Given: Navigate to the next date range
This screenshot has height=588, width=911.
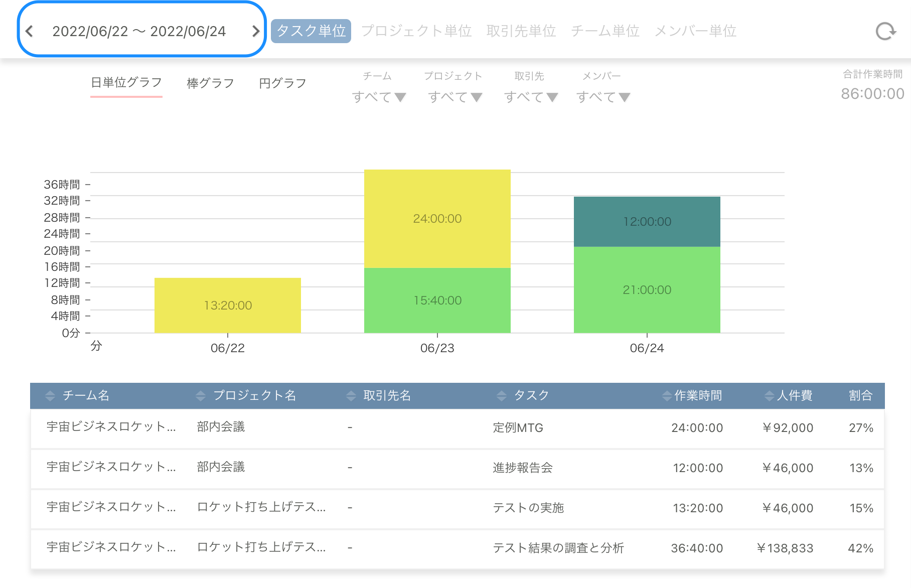Looking at the screenshot, I should coord(256,31).
